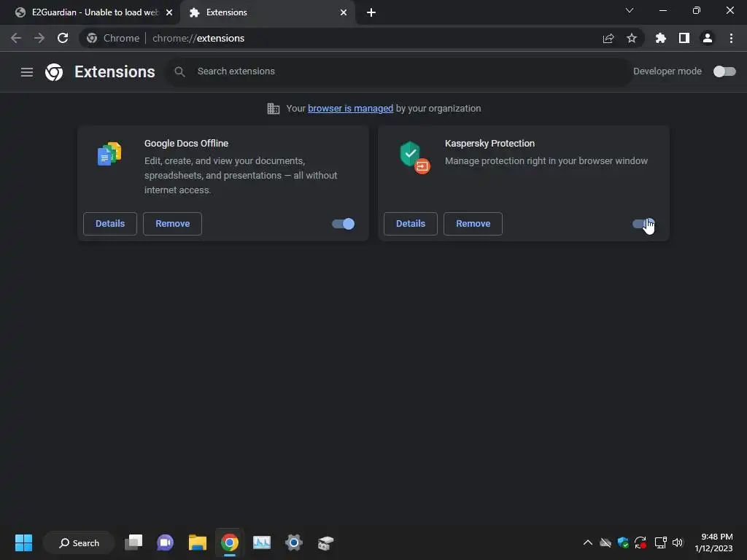Open Teams Chat taskbar icon
This screenshot has width=747, height=560.
pyautogui.click(x=166, y=542)
